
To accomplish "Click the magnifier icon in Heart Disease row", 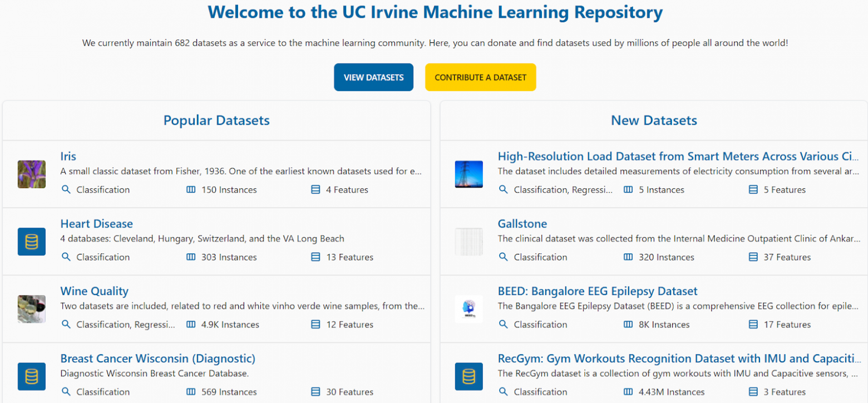I will [x=66, y=257].
